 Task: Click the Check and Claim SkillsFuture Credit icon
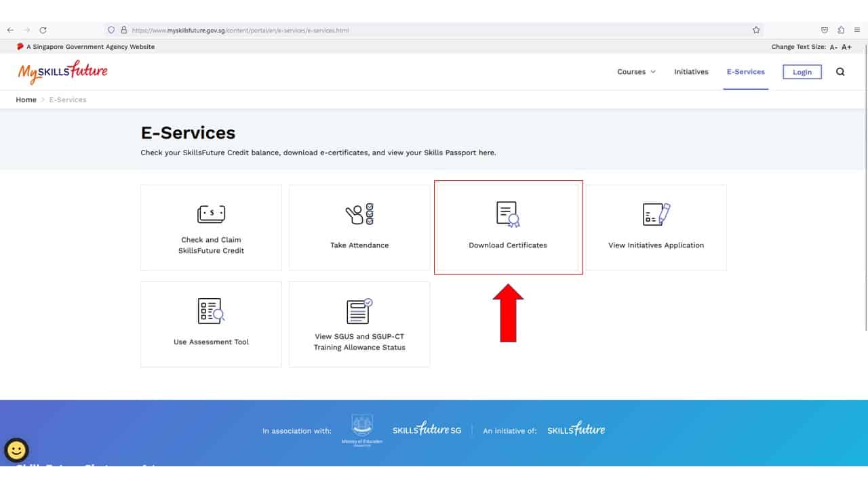coord(212,214)
